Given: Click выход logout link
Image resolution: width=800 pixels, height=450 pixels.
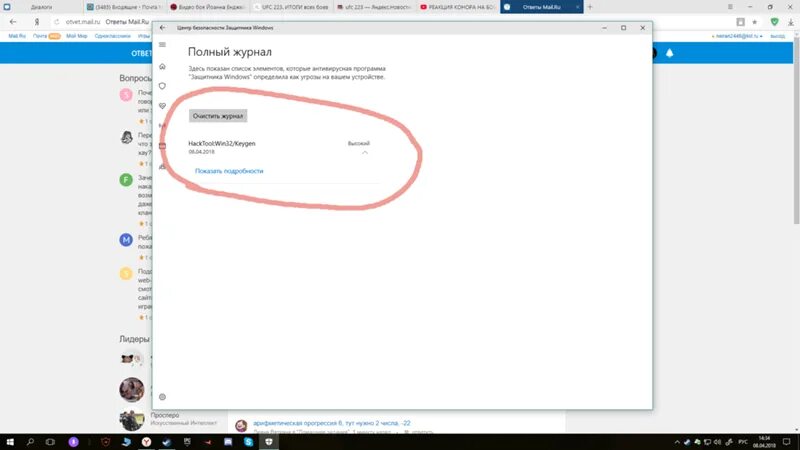Looking at the screenshot, I should (x=778, y=36).
